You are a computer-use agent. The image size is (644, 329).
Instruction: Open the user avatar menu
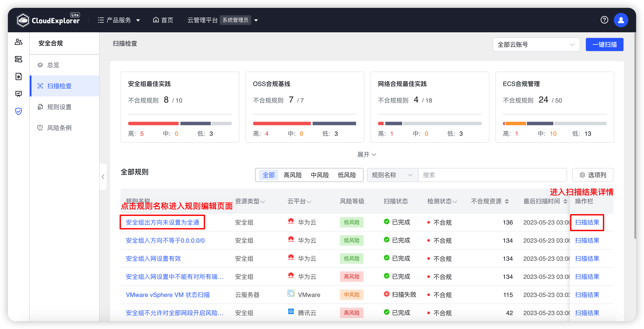coord(621,20)
